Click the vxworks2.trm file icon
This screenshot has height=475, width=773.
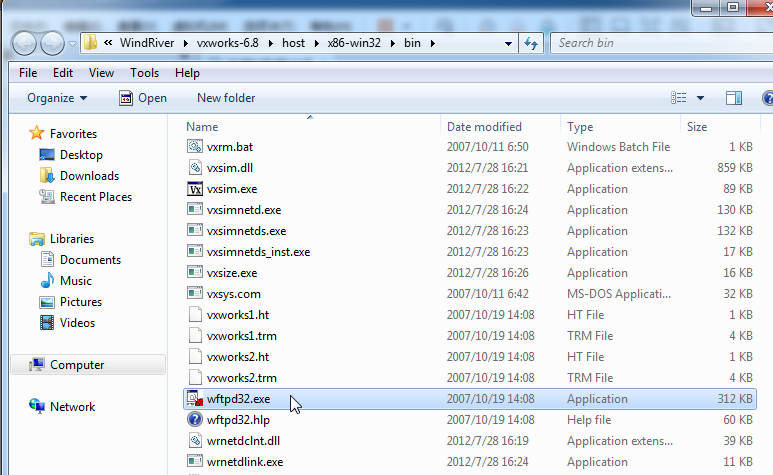[x=195, y=377]
